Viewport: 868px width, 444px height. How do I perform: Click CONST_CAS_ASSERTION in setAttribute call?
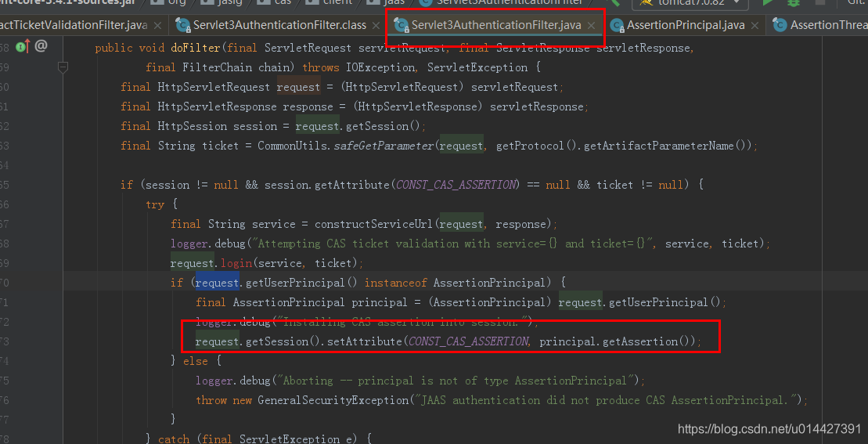click(x=468, y=341)
